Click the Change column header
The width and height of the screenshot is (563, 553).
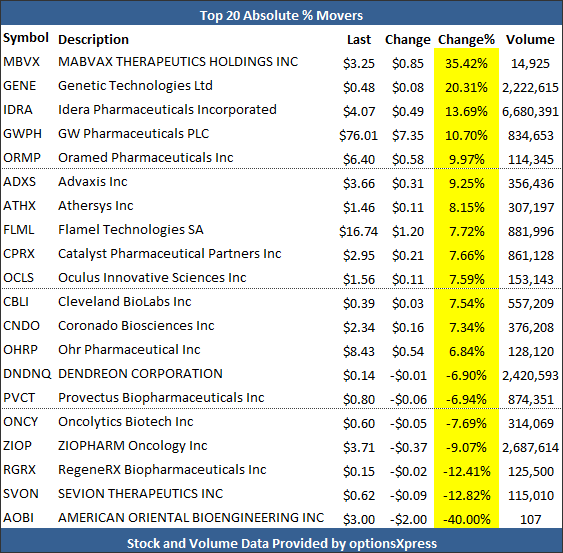point(408,40)
